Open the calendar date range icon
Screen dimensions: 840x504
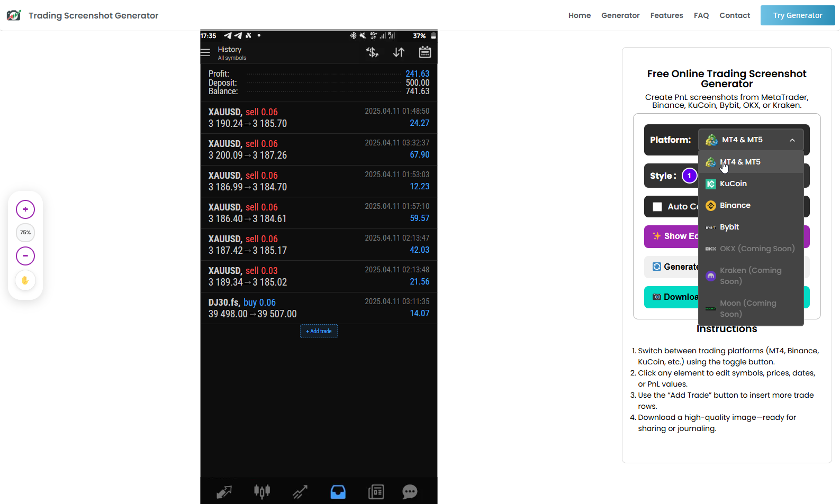(425, 52)
